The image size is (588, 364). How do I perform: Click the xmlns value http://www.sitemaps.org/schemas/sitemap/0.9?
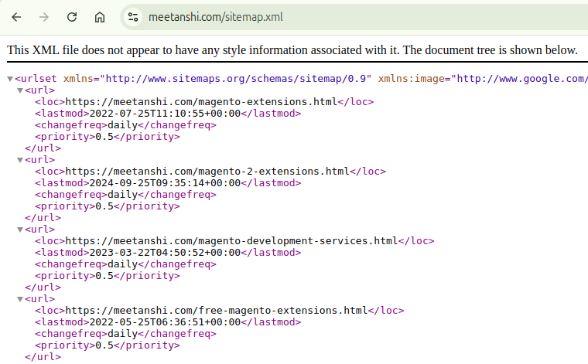click(x=235, y=79)
